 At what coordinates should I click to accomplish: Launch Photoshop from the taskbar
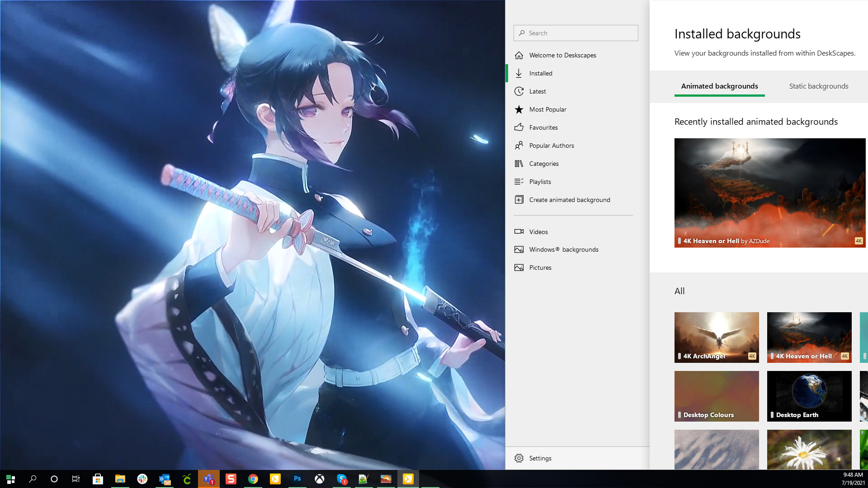pos(297,479)
